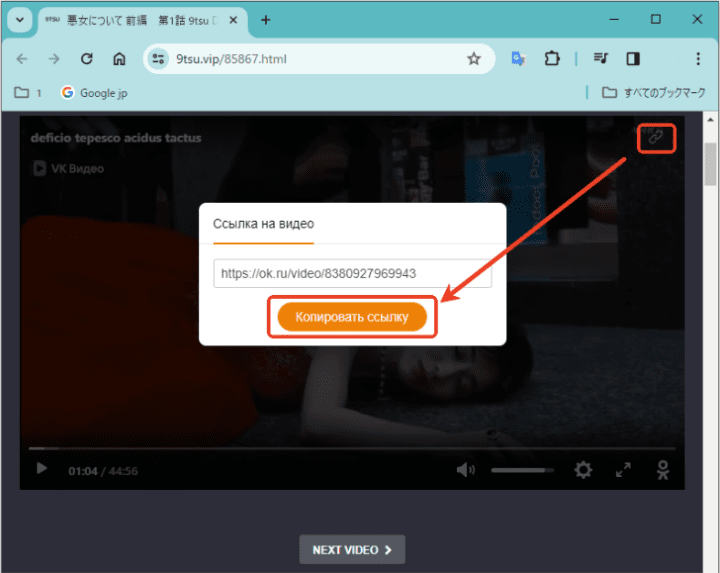
Task: Open the Google jp bookmark
Action: [x=94, y=93]
